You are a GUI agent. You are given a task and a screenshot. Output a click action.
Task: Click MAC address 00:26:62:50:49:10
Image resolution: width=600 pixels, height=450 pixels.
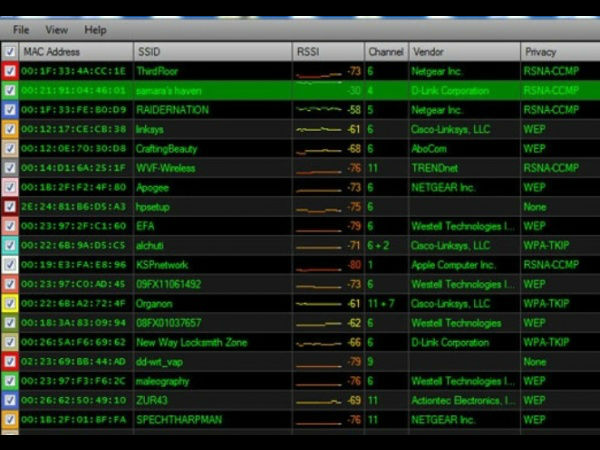73,400
